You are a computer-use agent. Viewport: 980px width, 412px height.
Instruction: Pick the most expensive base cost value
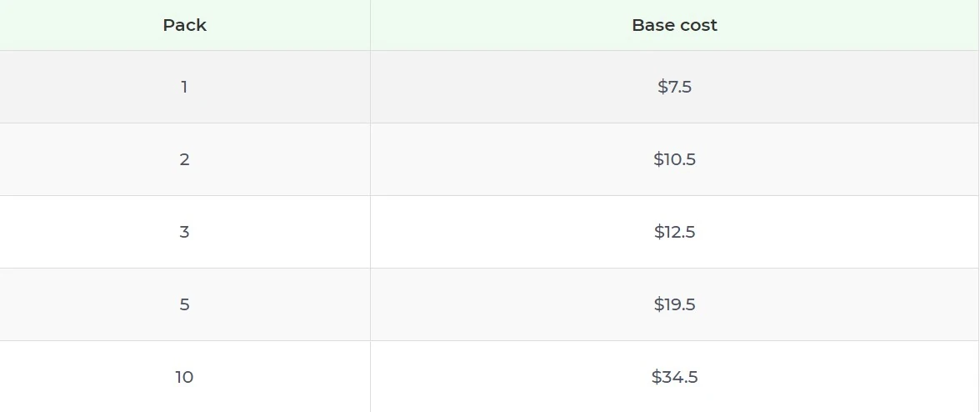click(x=674, y=377)
